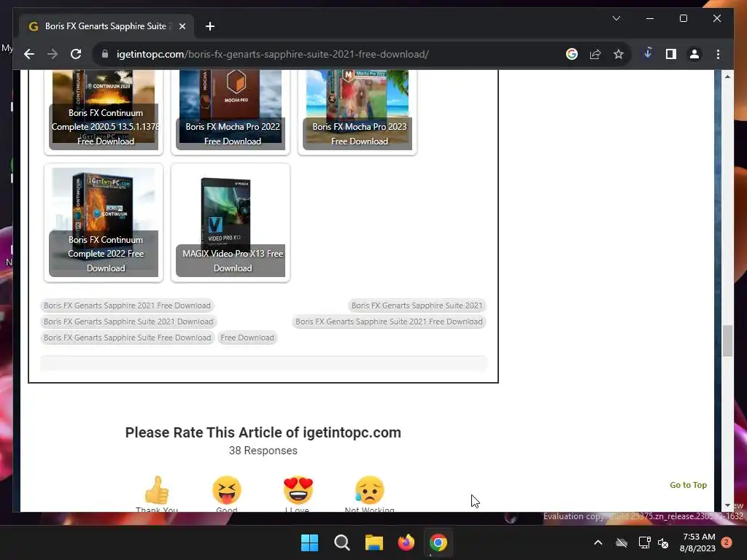Click the address bar URL
The height and width of the screenshot is (560, 747).
click(x=273, y=54)
